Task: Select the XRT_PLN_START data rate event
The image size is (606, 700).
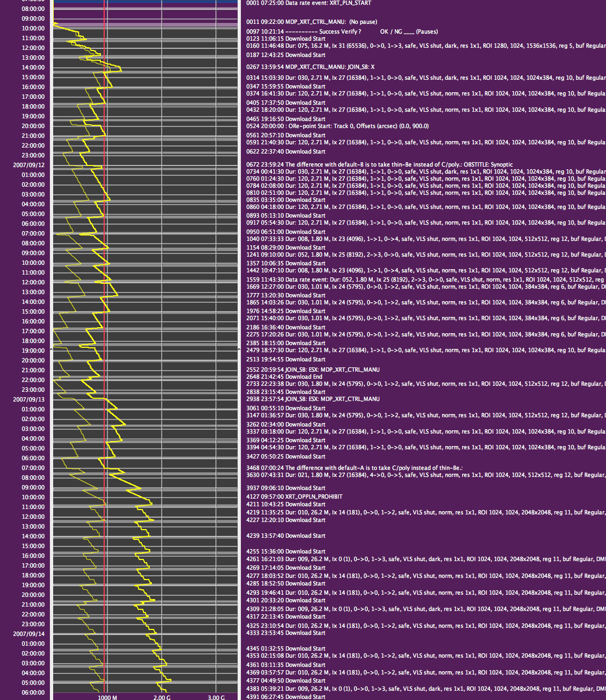Action: tap(308, 3)
